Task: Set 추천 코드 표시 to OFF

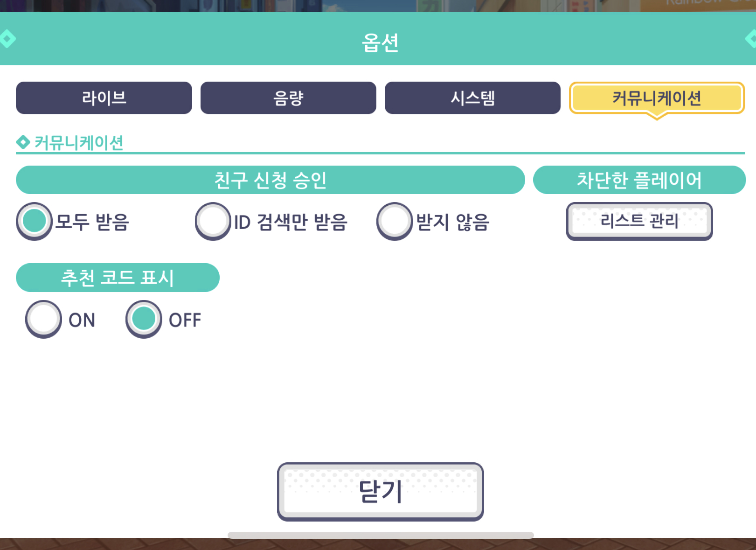Action: 144,319
